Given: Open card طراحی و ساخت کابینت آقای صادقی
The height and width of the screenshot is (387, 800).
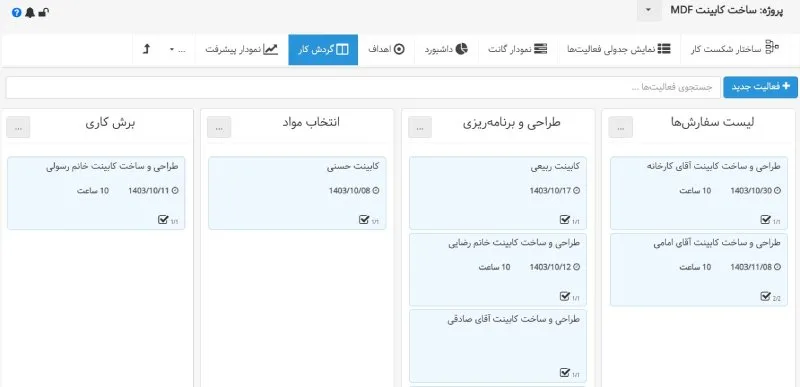Looking at the screenshot, I should [x=514, y=320].
